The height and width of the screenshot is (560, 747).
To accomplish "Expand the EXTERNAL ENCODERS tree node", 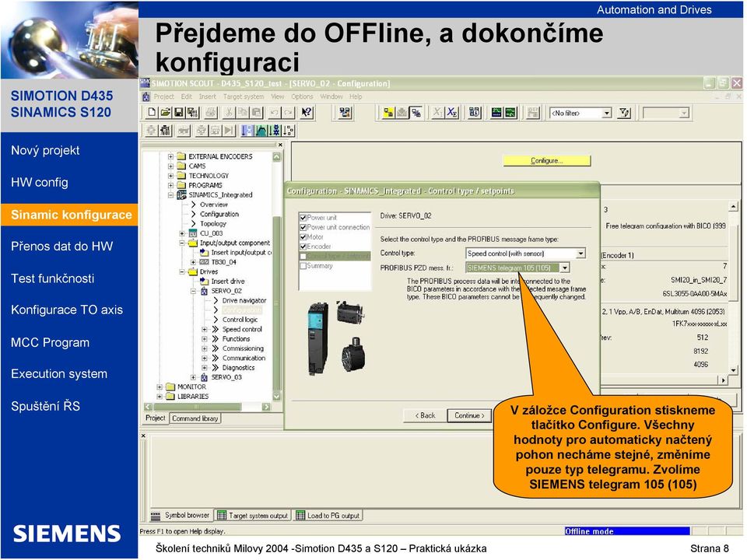I will 170,156.
